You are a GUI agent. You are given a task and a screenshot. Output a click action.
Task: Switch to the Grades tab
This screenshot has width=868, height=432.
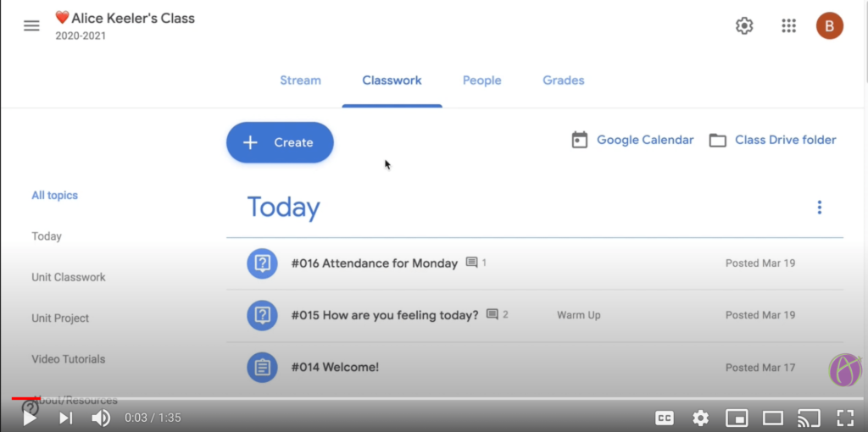coord(563,80)
